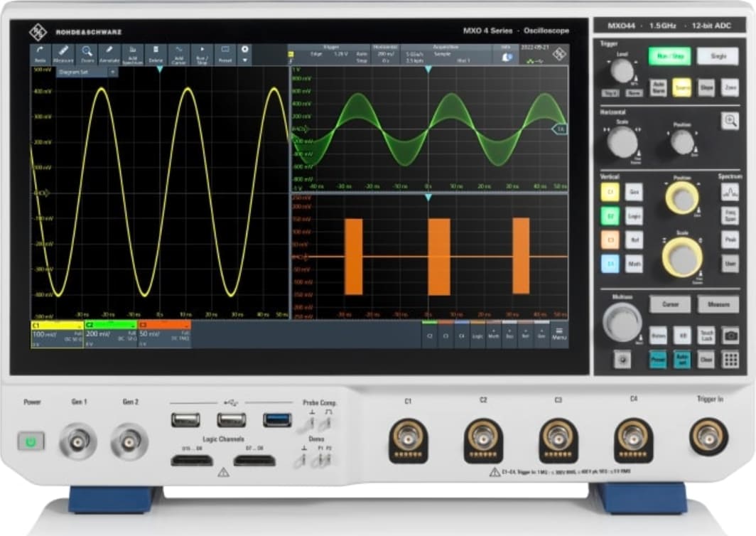Viewport: 756px width, 536px height.
Task: Click the Trigger Level knob
Action: click(622, 71)
